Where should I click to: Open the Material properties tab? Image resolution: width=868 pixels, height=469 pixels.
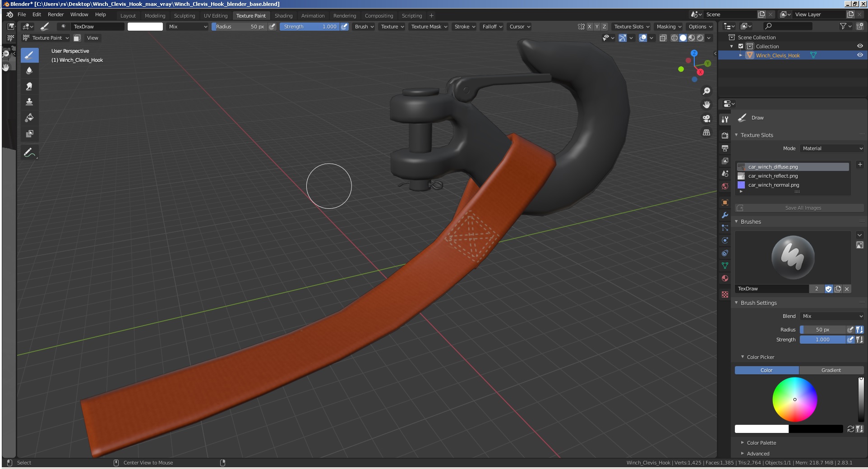(725, 278)
